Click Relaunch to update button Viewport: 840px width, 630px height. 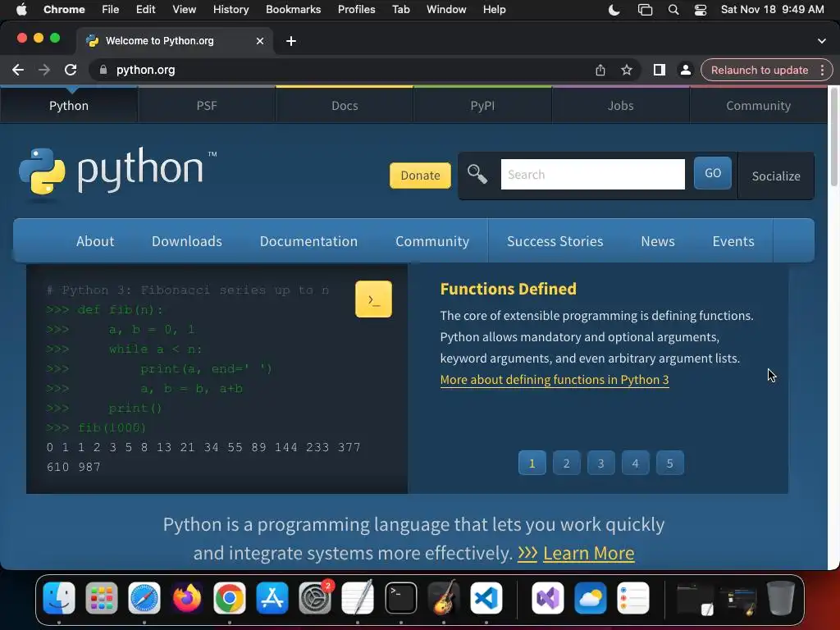759,71
